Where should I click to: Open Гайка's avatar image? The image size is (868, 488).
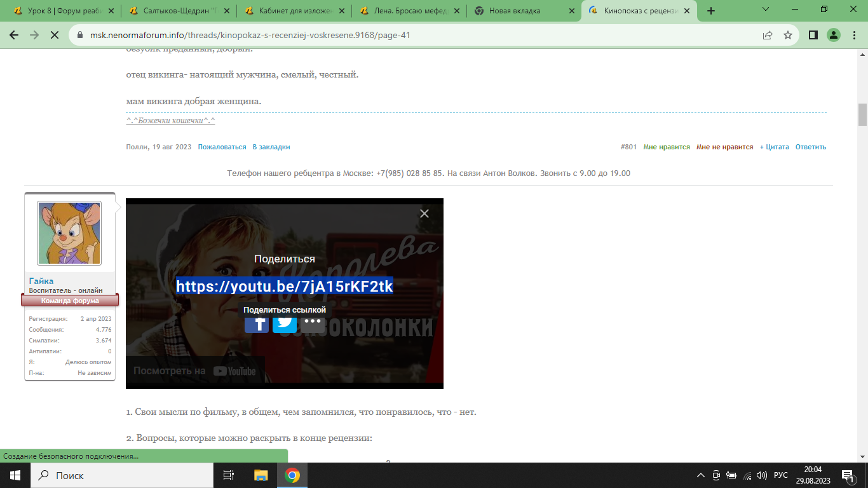[x=69, y=233]
